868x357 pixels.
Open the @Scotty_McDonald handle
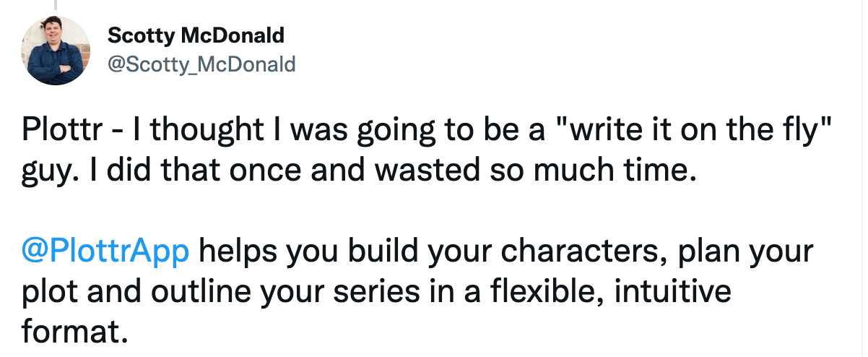coord(201,64)
